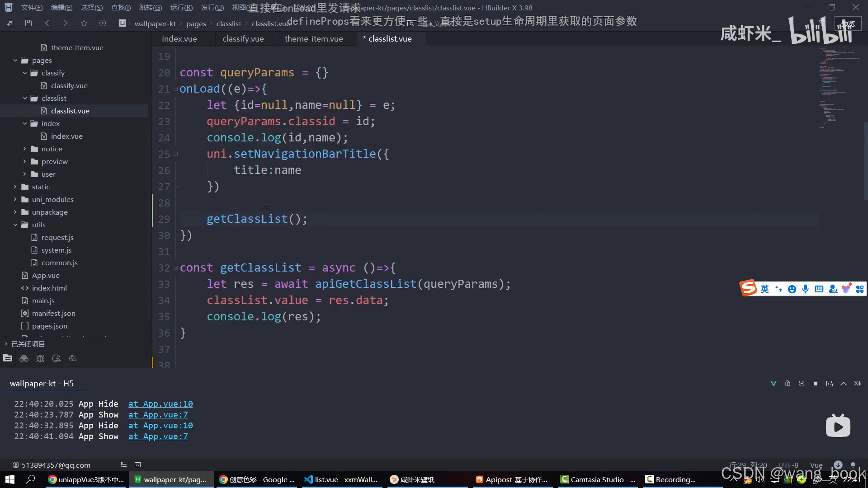This screenshot has height=488, width=868.
Task: Switch to the classify.vue tab
Action: click(x=243, y=39)
